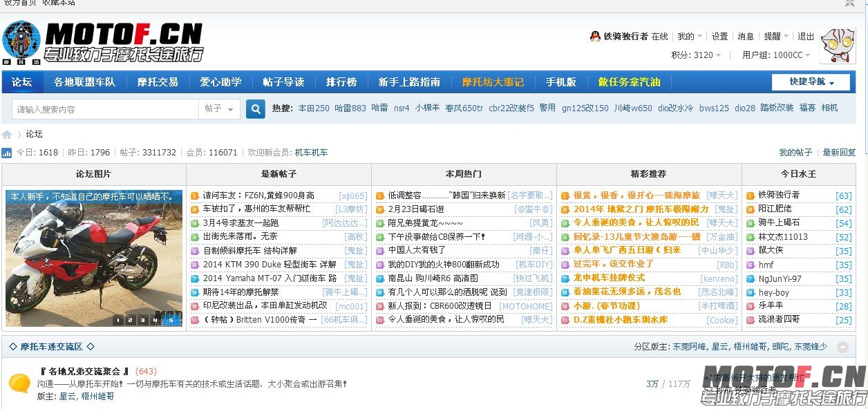The width and height of the screenshot is (868, 409).
Task: Click the poster NgJunYi-97 in 今日水王
Action: 780,278
